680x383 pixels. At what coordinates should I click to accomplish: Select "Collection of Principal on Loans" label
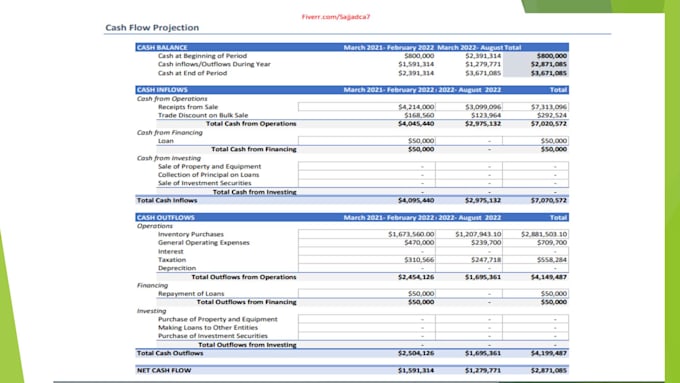point(208,175)
